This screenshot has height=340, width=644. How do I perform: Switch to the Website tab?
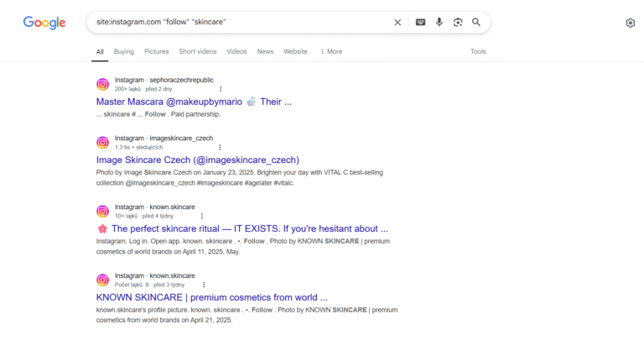click(x=295, y=51)
